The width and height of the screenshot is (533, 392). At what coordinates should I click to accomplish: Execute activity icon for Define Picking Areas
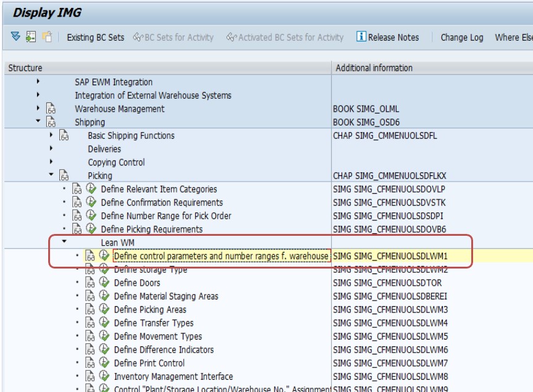pyautogui.click(x=104, y=309)
